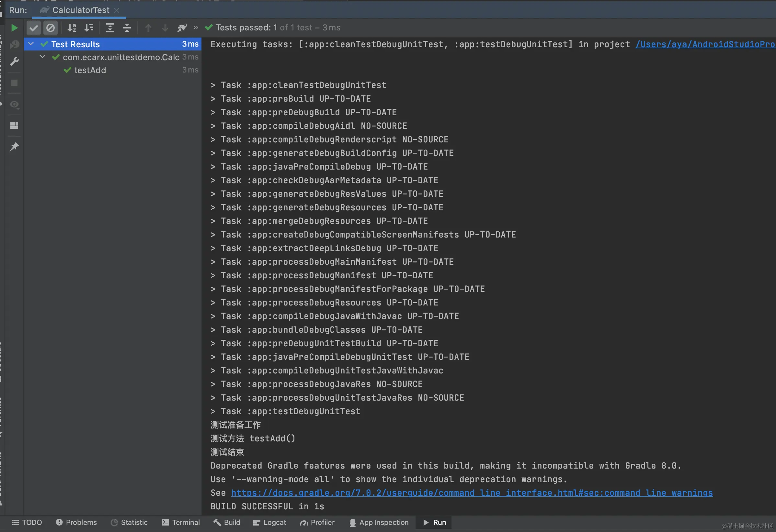Sort test results by duration
The width and height of the screenshot is (776, 532).
point(89,28)
